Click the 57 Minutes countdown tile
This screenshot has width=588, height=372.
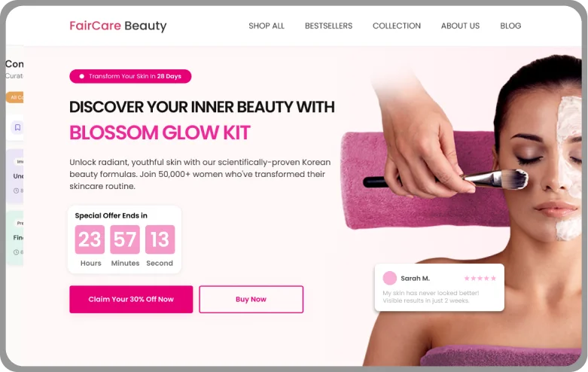tap(125, 239)
